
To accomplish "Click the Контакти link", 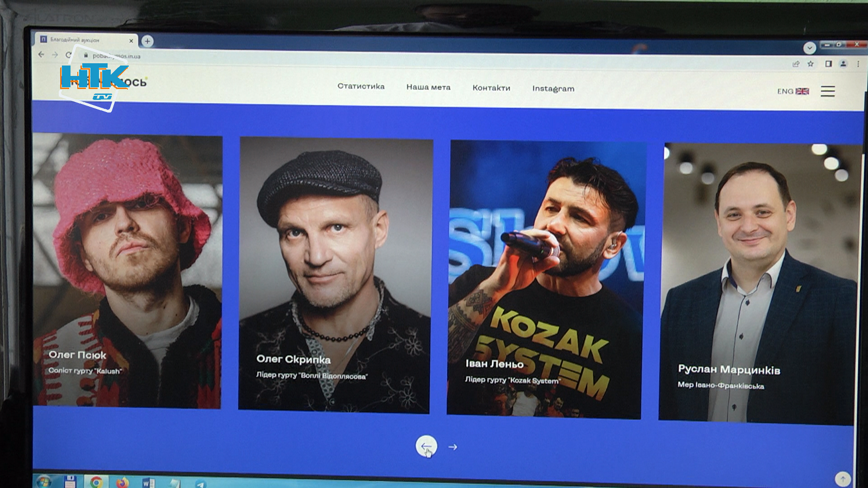I will pos(491,88).
